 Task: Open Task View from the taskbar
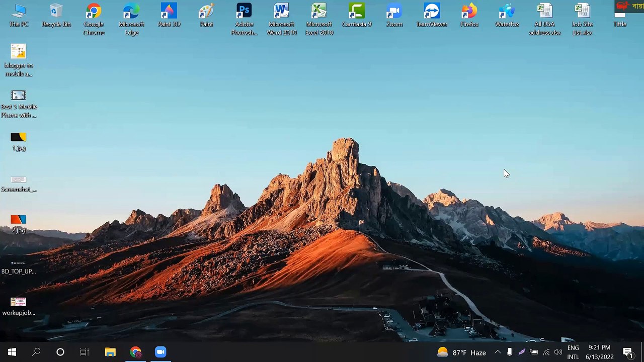click(85, 352)
